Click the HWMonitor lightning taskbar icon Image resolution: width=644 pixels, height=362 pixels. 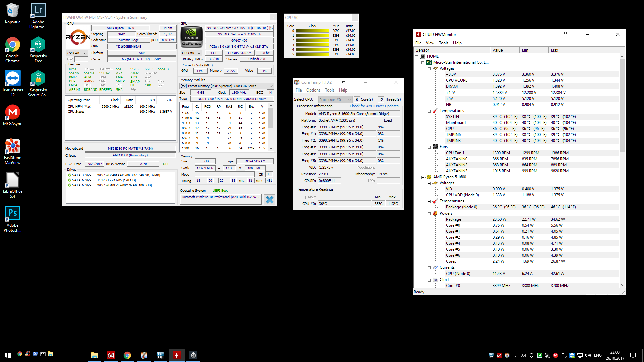176,355
